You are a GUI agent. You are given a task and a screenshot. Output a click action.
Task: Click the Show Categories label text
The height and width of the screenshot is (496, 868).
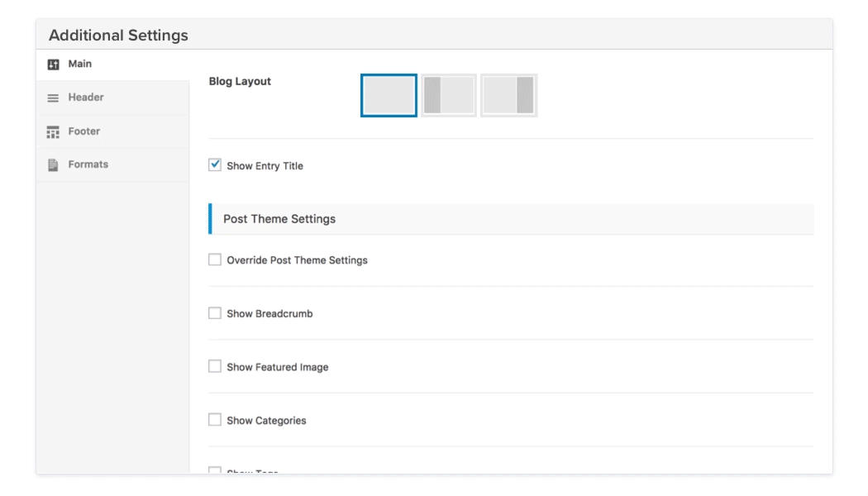[266, 421]
